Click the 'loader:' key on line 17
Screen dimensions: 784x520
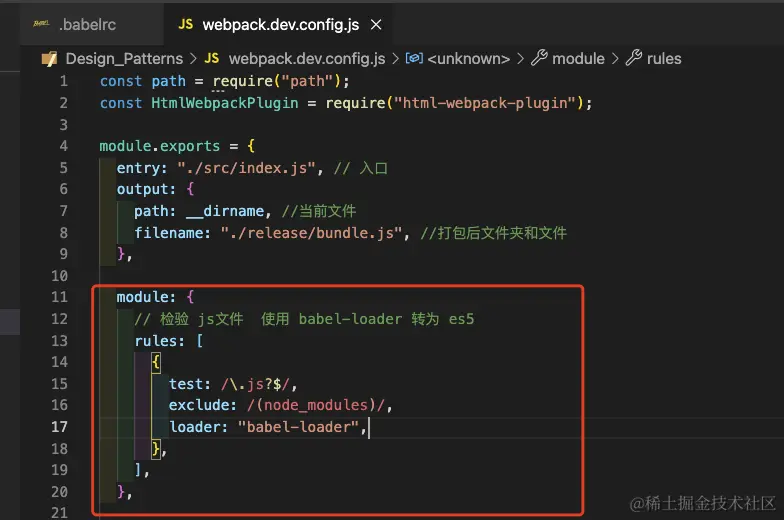point(198,427)
